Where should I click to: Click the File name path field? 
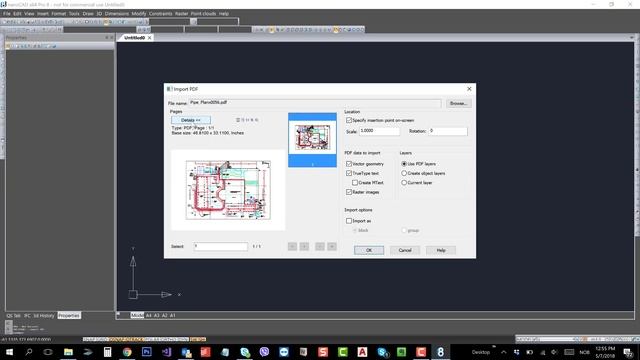click(x=315, y=103)
